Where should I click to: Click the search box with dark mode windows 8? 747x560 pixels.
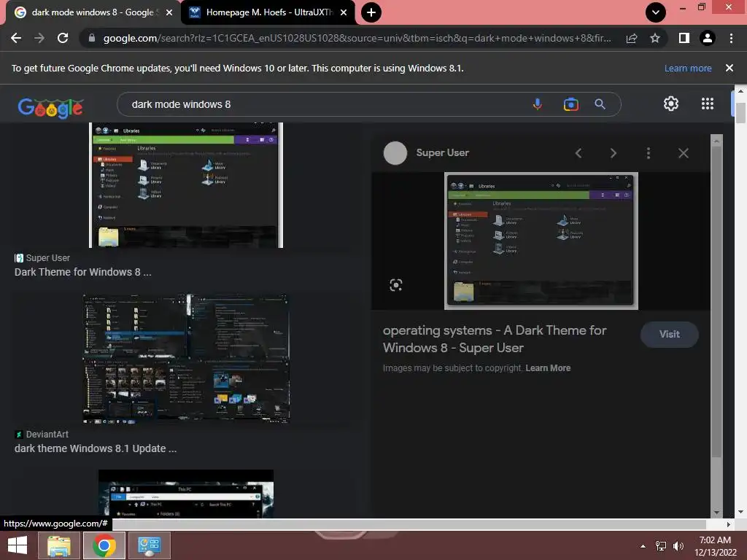[324, 104]
